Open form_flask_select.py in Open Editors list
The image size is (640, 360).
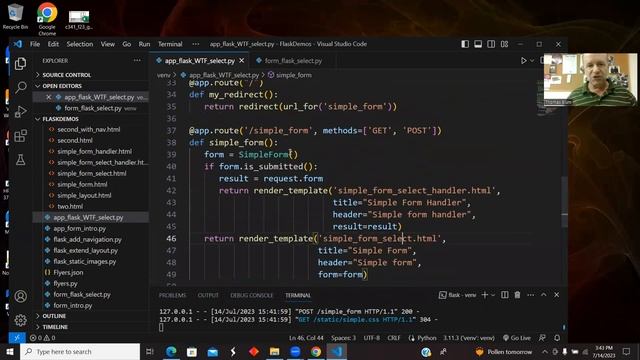click(x=93, y=108)
